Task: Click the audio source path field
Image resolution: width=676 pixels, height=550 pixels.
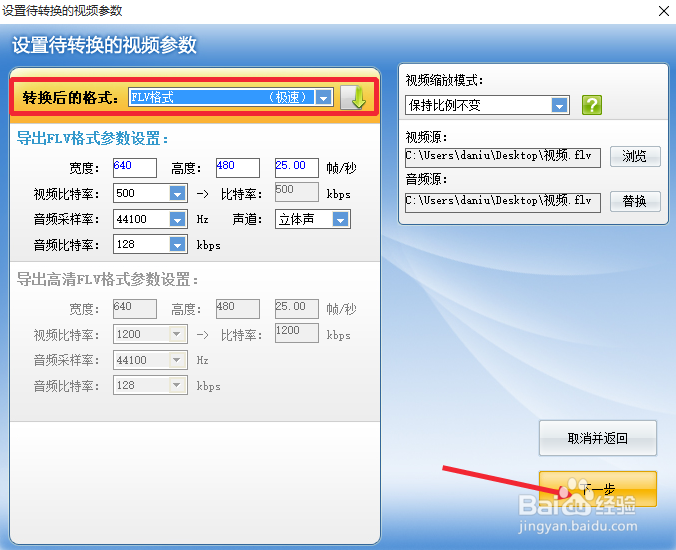Action: (503, 202)
